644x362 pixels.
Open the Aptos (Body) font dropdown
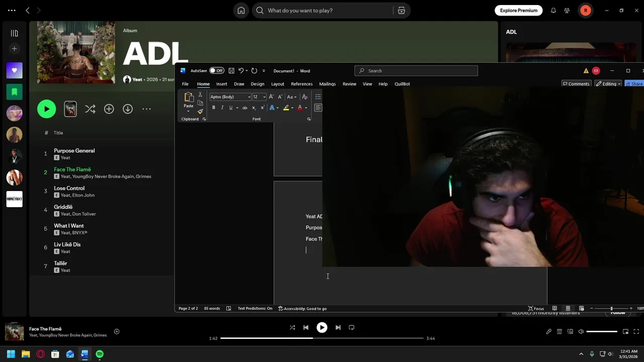pyautogui.click(x=249, y=97)
